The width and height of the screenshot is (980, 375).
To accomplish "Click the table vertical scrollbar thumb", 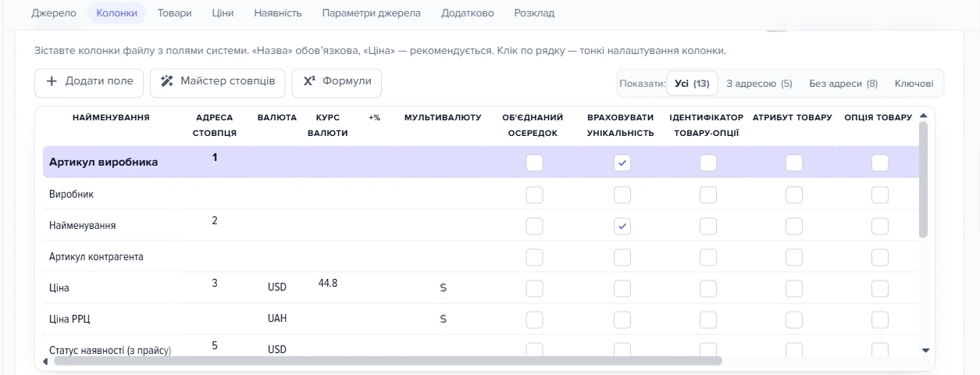I will pos(924,180).
